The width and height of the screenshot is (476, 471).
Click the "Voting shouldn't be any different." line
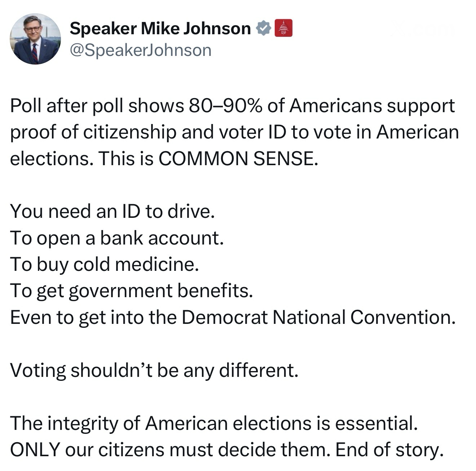pyautogui.click(x=154, y=370)
